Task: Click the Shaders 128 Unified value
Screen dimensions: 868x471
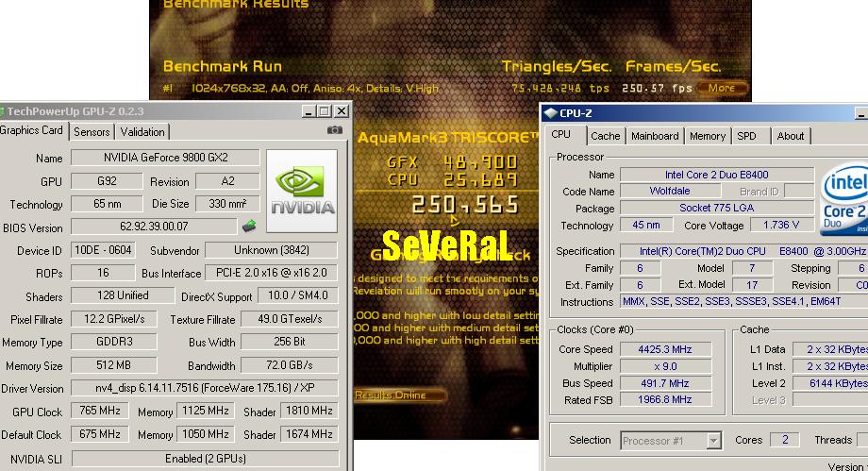Action: [123, 295]
